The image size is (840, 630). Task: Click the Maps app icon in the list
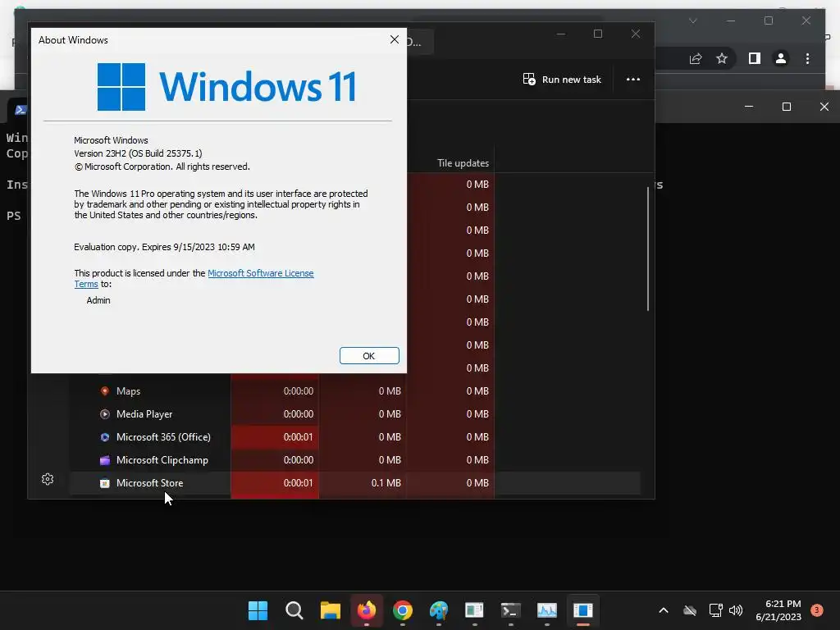tap(105, 391)
